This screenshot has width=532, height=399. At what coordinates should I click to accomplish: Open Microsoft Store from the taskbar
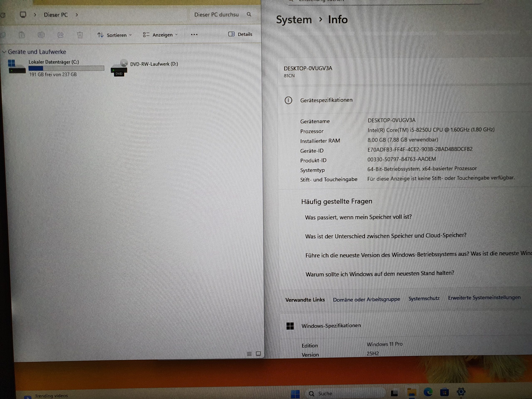click(x=444, y=392)
